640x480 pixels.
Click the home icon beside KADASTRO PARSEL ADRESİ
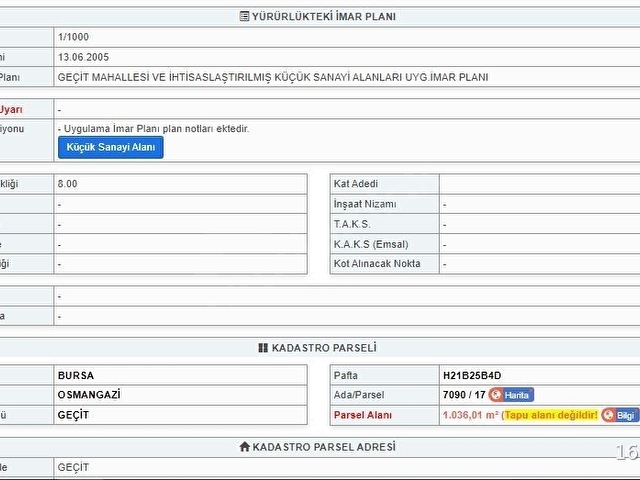pyautogui.click(x=244, y=447)
